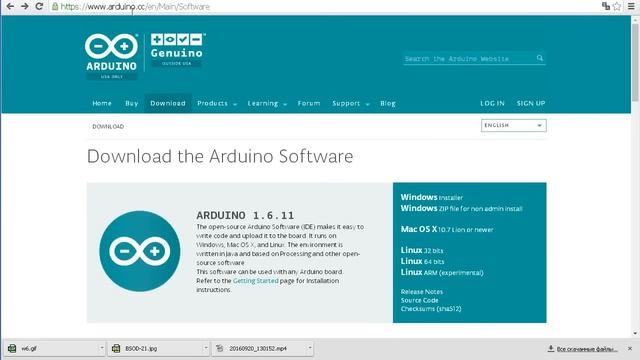Open Checksums (sha512) link

point(431,309)
